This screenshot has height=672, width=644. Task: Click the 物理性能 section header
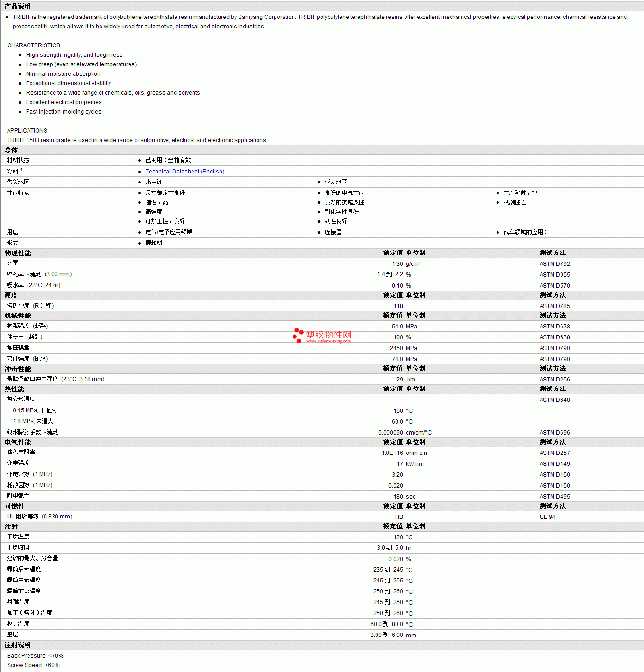[x=18, y=253]
